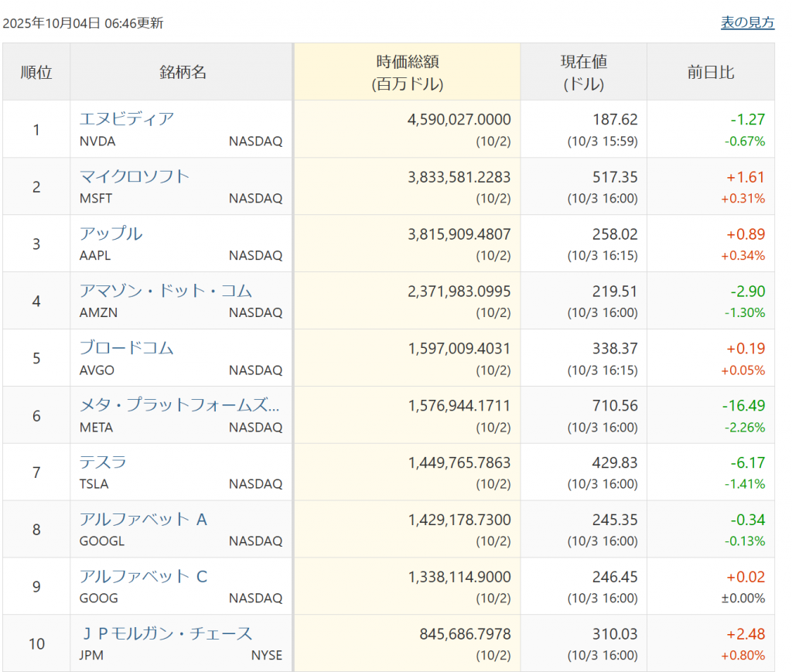
Task: Open the 表の見方 help link
Action: (x=747, y=23)
